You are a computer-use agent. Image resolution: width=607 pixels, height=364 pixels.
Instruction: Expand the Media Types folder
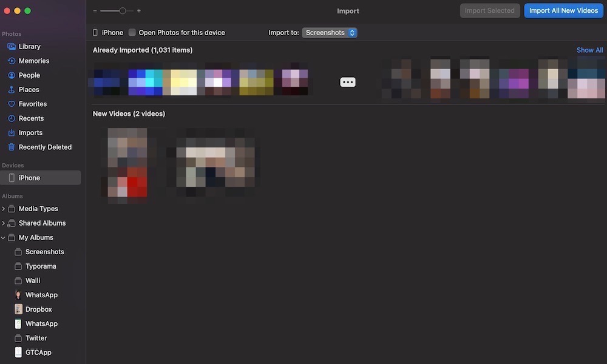click(x=3, y=209)
